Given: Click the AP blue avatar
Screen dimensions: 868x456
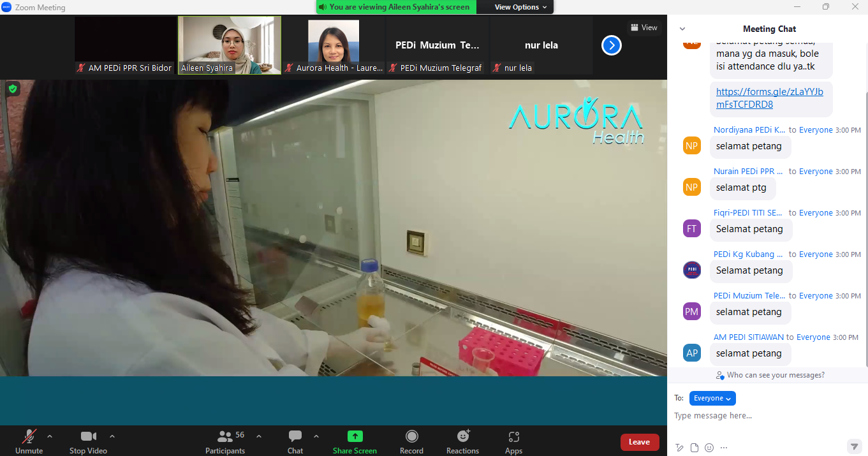Looking at the screenshot, I should click(x=691, y=353).
